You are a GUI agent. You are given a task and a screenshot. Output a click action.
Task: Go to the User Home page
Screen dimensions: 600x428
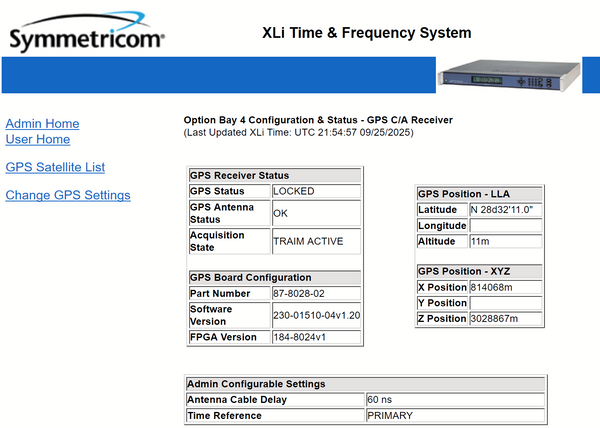pyautogui.click(x=38, y=139)
